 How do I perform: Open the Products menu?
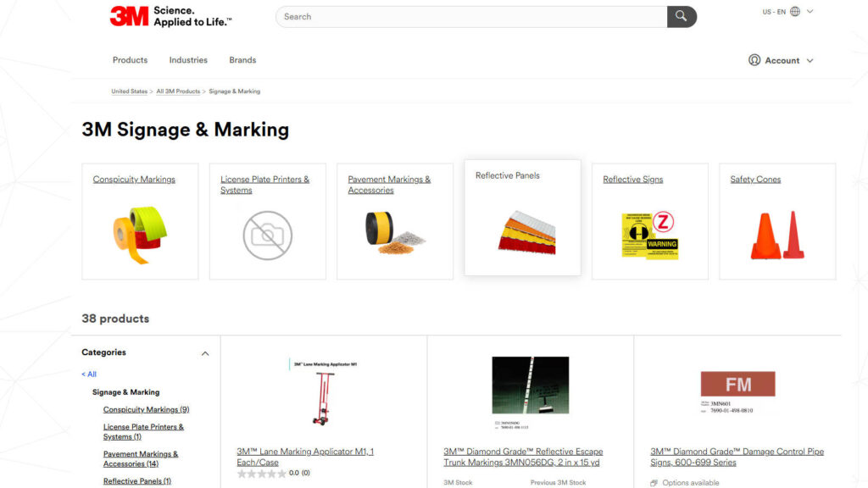click(x=130, y=60)
